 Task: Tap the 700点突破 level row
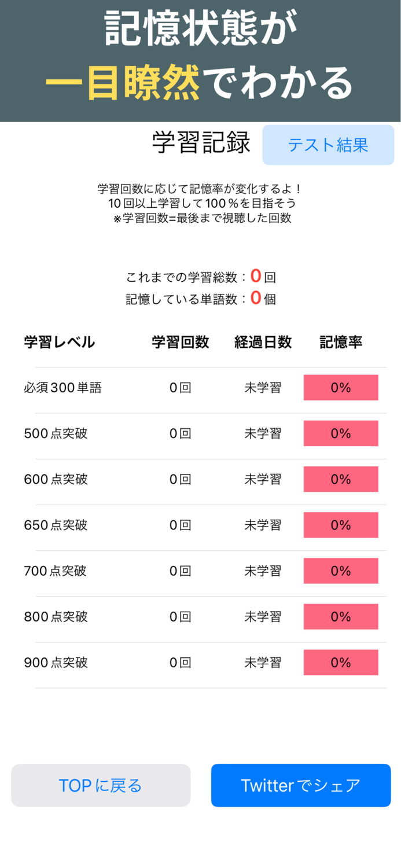coord(56,571)
